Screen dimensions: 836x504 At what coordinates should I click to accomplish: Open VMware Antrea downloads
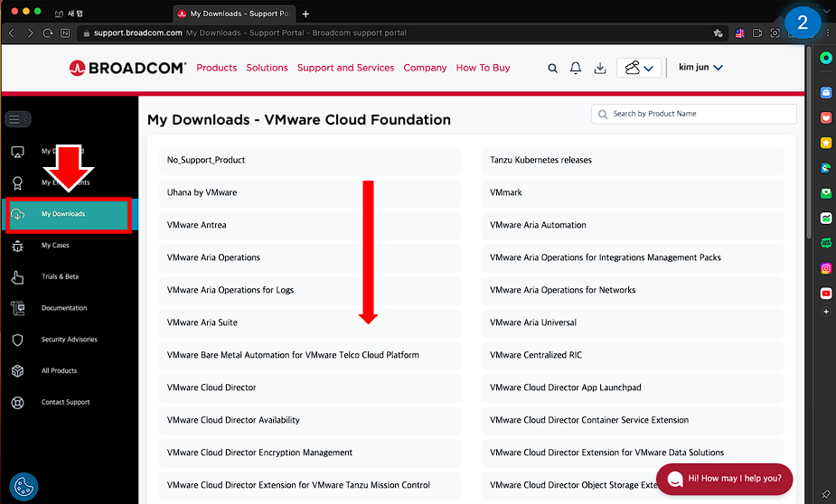point(310,226)
